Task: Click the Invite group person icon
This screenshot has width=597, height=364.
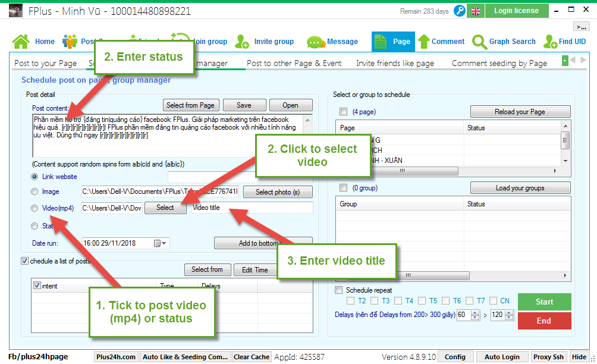Action: click(x=242, y=42)
